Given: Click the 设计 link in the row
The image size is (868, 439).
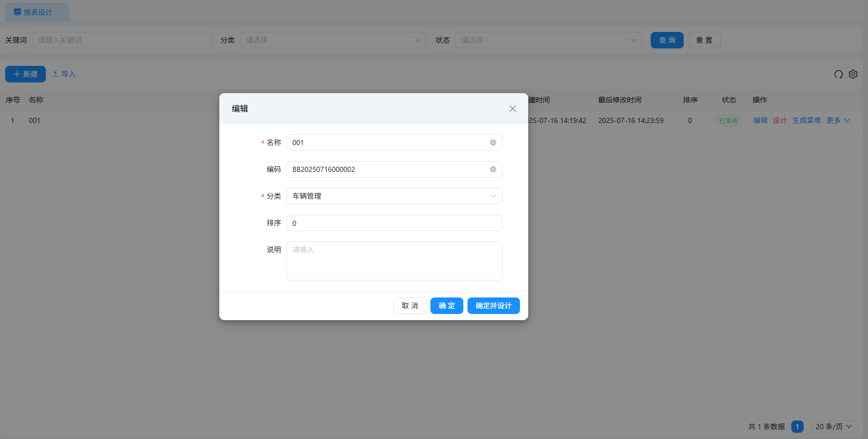Looking at the screenshot, I should click(x=779, y=120).
